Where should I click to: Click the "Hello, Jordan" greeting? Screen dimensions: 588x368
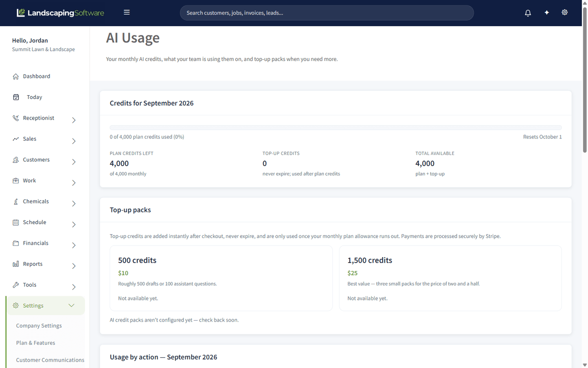[30, 40]
